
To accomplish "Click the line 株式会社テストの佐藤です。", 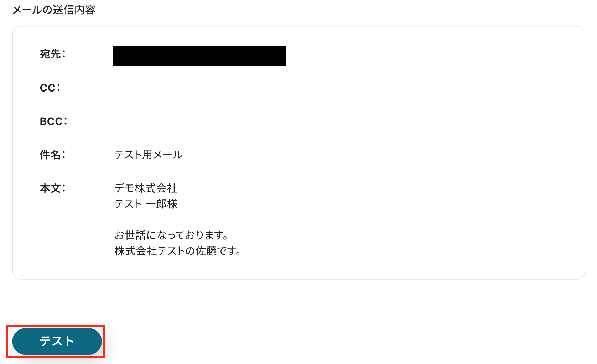I will point(178,251).
